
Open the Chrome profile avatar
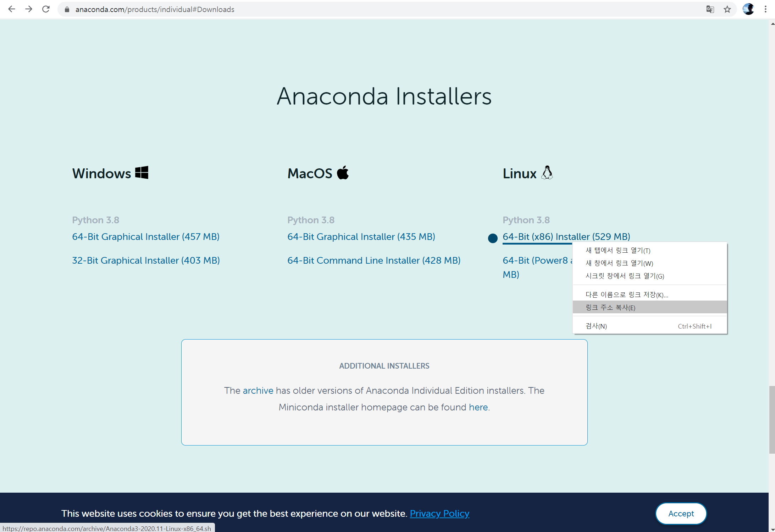pos(748,9)
